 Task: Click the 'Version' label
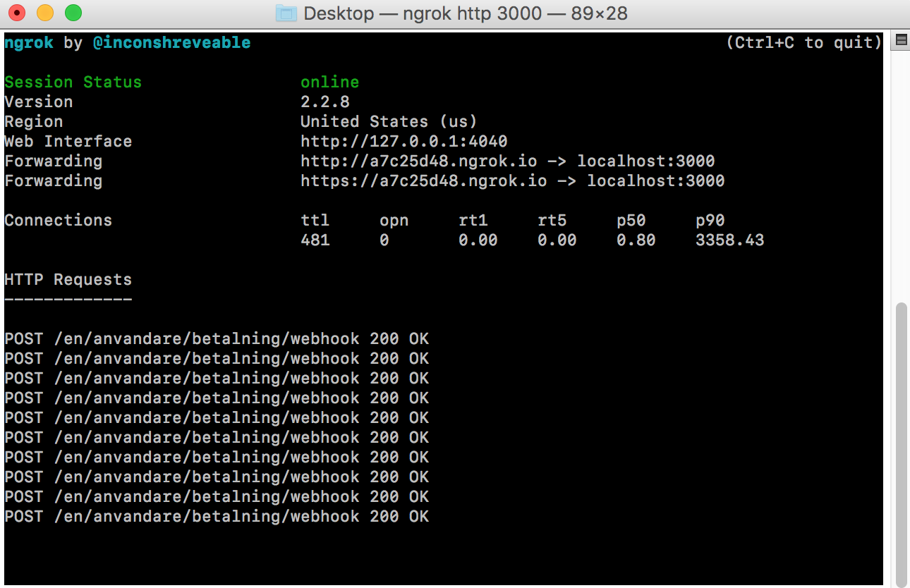39,102
